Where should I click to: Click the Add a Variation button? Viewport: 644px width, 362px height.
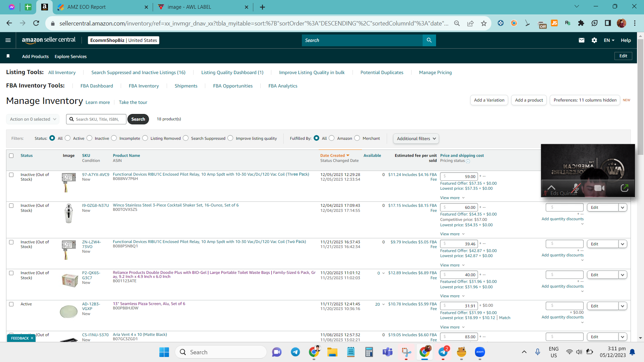coord(489,100)
